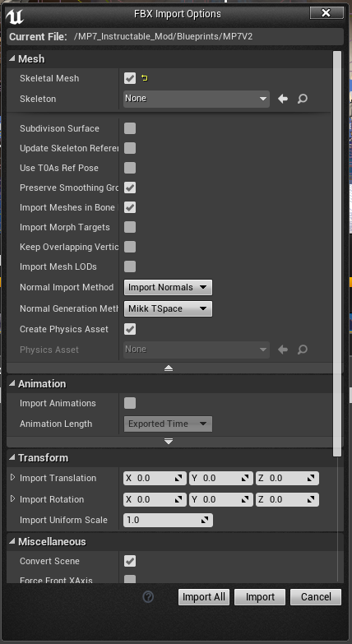352x644 pixels.
Task: Open Normal Import Method dropdown
Action: click(168, 288)
